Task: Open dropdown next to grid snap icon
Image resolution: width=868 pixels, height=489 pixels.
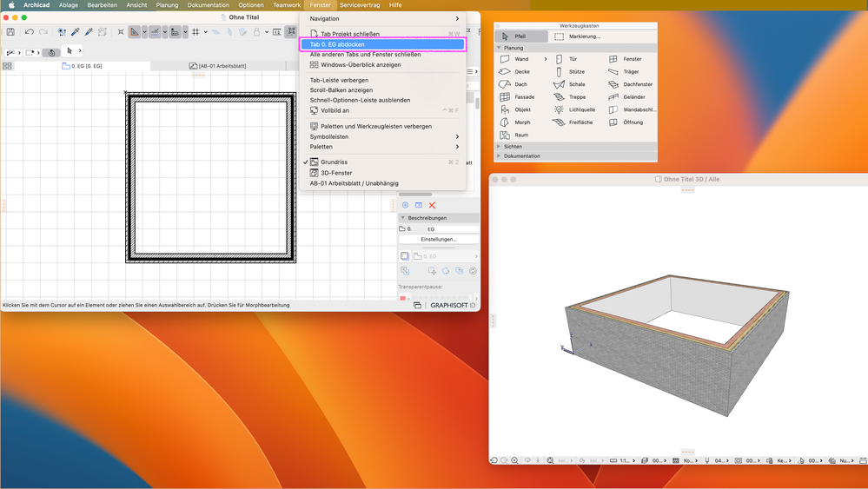Action: pyautogui.click(x=205, y=32)
